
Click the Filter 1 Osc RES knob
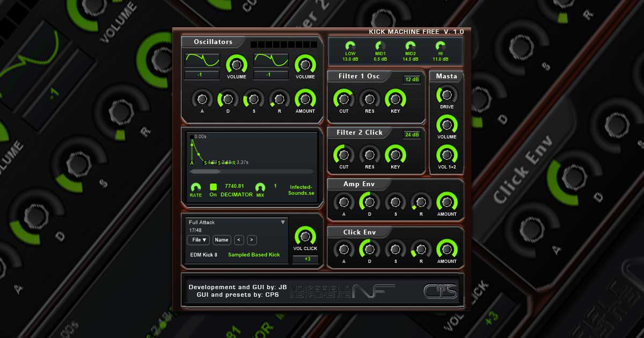[369, 99]
